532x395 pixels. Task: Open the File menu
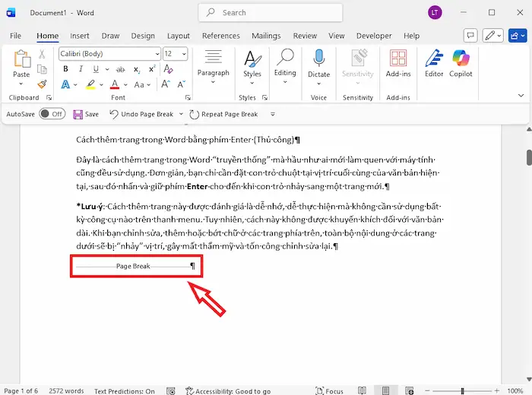(x=15, y=36)
